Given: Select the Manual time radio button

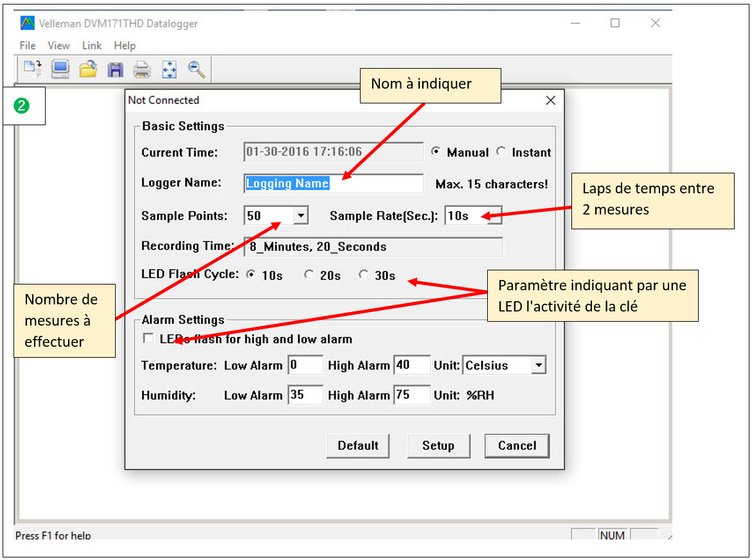Looking at the screenshot, I should pos(436,152).
